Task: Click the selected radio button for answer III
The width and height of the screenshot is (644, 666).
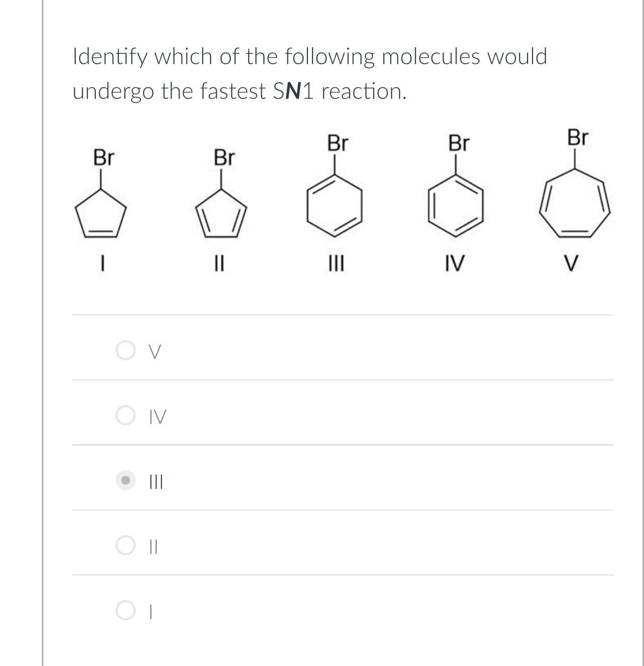Action: coord(125,481)
